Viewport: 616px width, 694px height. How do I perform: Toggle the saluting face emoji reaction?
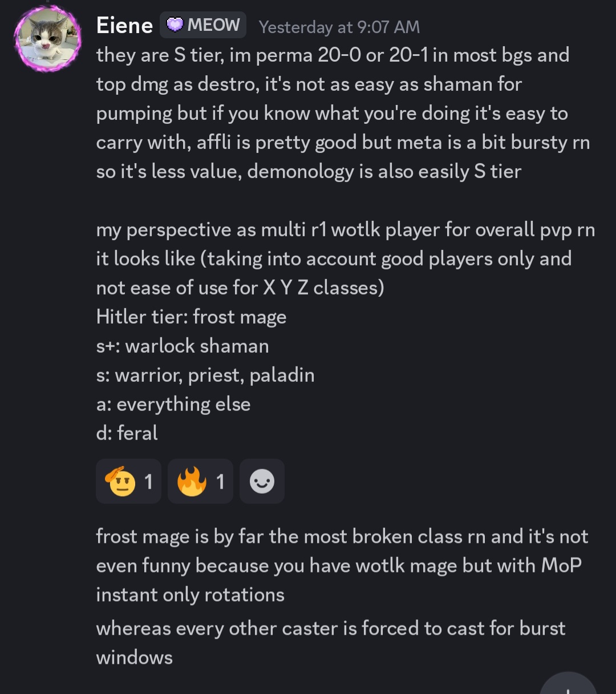(x=129, y=482)
